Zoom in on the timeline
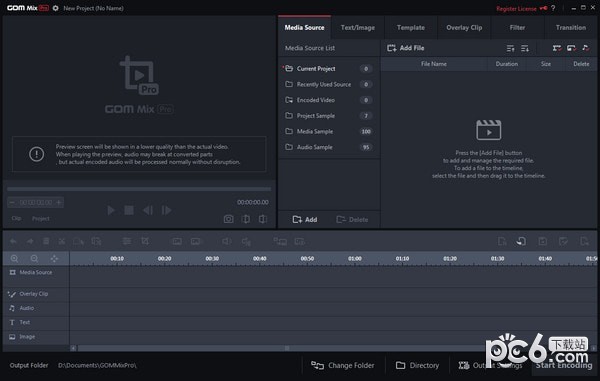Screen dimensions: 600x381 pyautogui.click(x=15, y=259)
